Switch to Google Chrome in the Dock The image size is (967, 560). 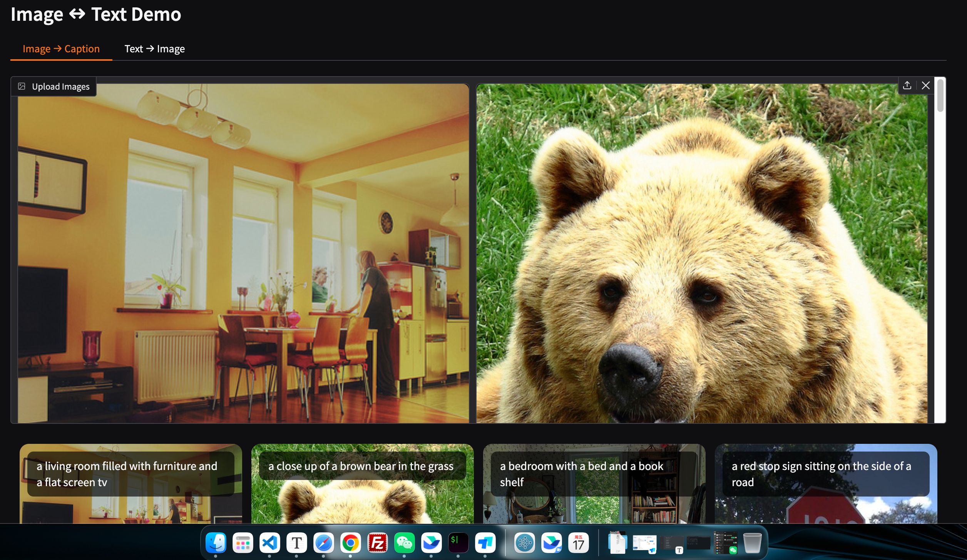point(350,543)
